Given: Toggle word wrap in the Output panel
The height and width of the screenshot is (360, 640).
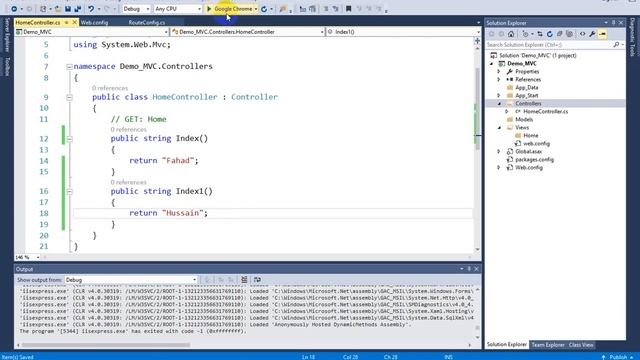Looking at the screenshot, I should [257, 280].
